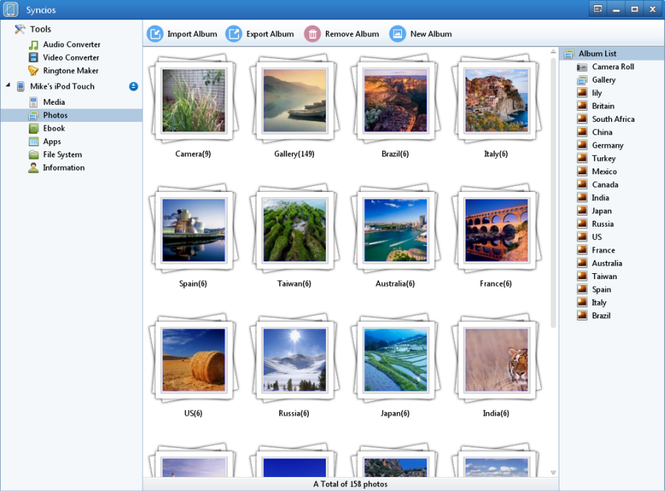Click the Album List header

[x=612, y=53]
